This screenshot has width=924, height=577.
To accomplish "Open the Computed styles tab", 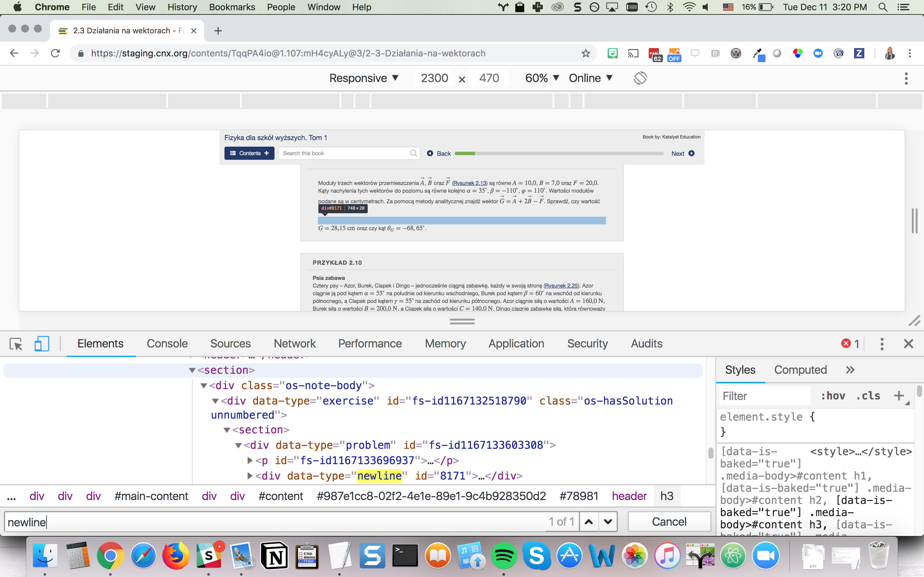I will pyautogui.click(x=800, y=370).
